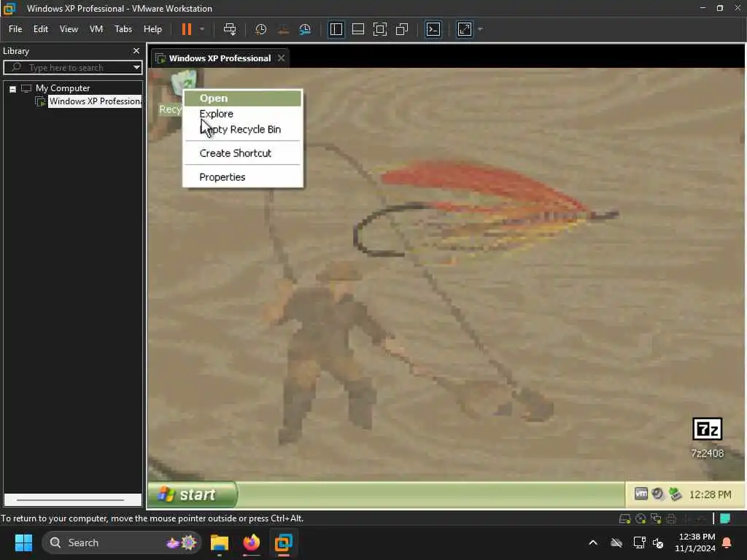The width and height of the screenshot is (747, 560).
Task: Click the OneDrive cloud tray icon
Action: (616, 542)
